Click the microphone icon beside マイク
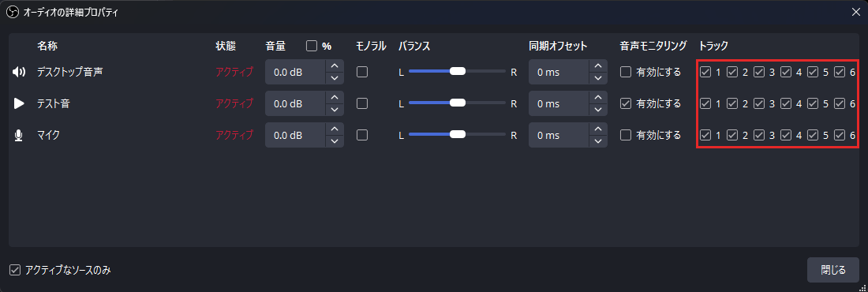The image size is (868, 292). 20,135
